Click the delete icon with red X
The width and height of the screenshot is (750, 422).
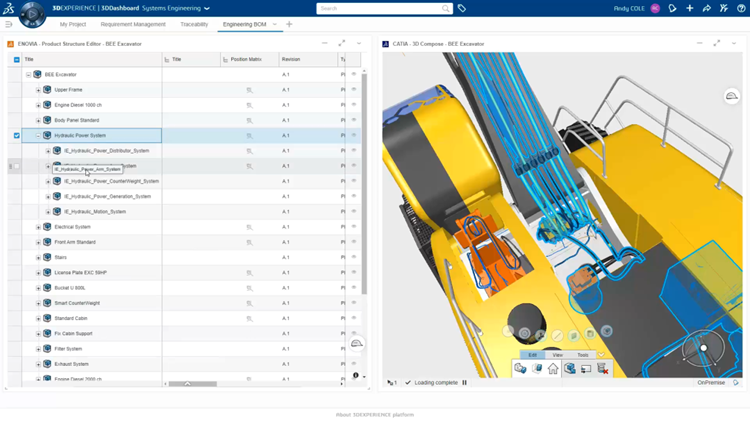click(603, 369)
